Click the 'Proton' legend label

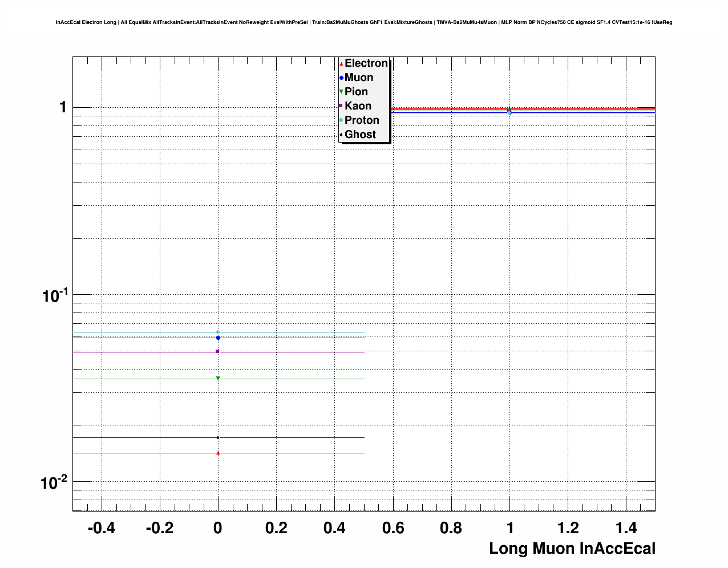pos(362,120)
